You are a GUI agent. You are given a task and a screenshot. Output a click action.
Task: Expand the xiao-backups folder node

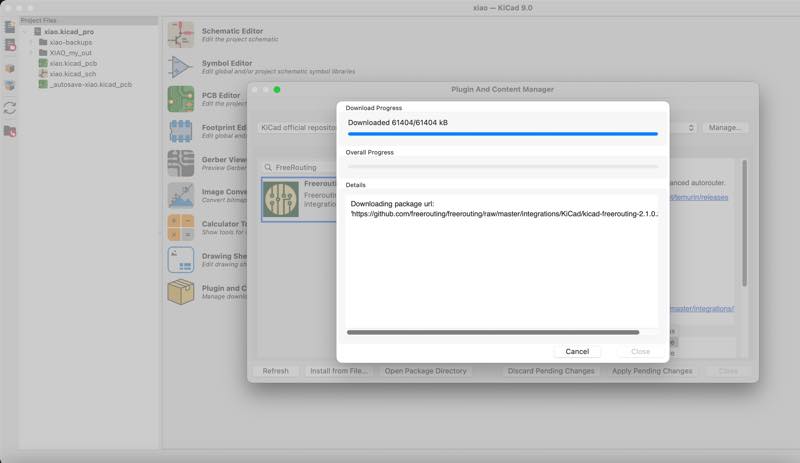pyautogui.click(x=31, y=42)
